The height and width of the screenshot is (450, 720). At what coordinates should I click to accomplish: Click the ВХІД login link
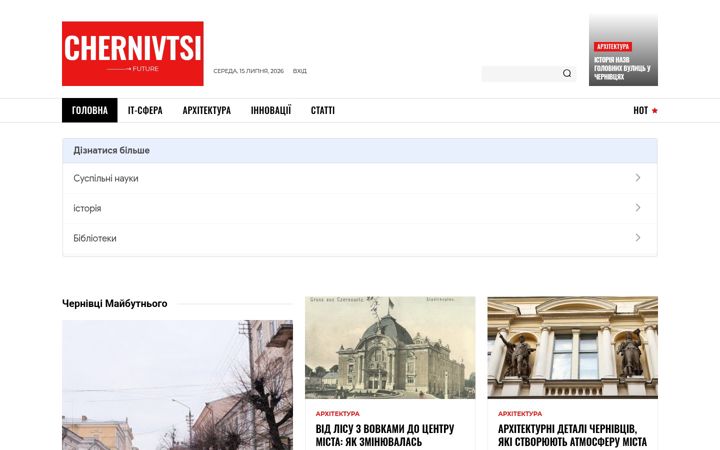(x=299, y=71)
